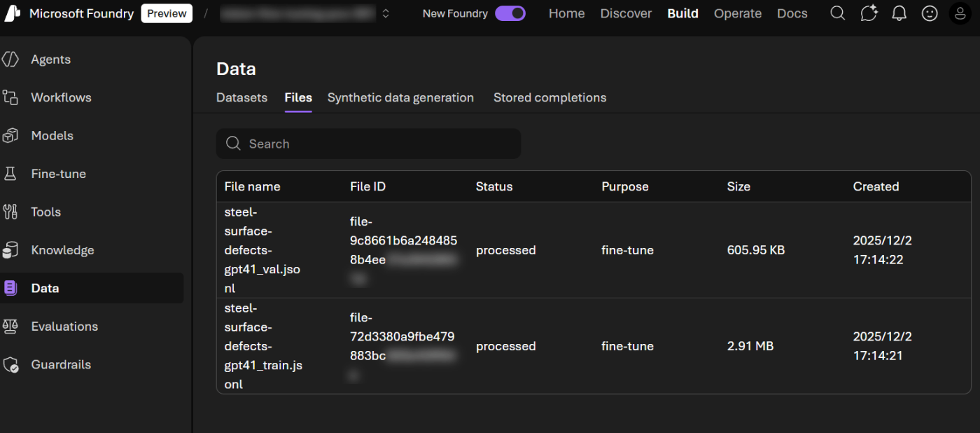Screen dimensions: 980x433
Task: Go to the Discover menu
Action: (x=626, y=13)
